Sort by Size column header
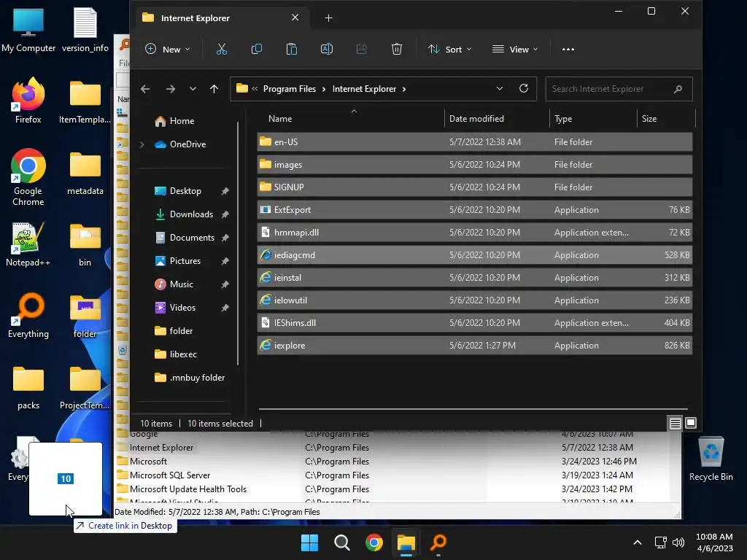This screenshot has height=560, width=747. [x=649, y=119]
